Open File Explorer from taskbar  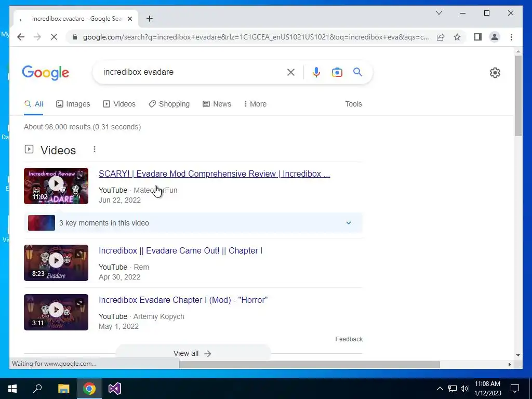63,389
